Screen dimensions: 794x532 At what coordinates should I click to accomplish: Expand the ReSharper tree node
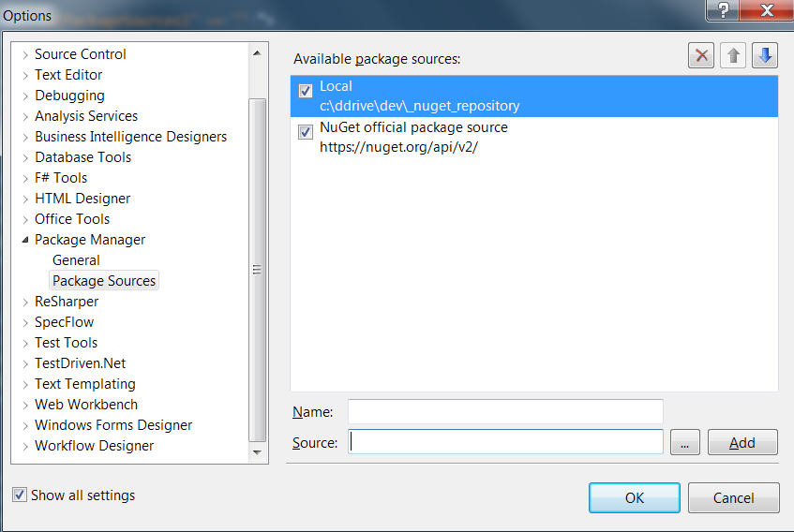coord(24,302)
